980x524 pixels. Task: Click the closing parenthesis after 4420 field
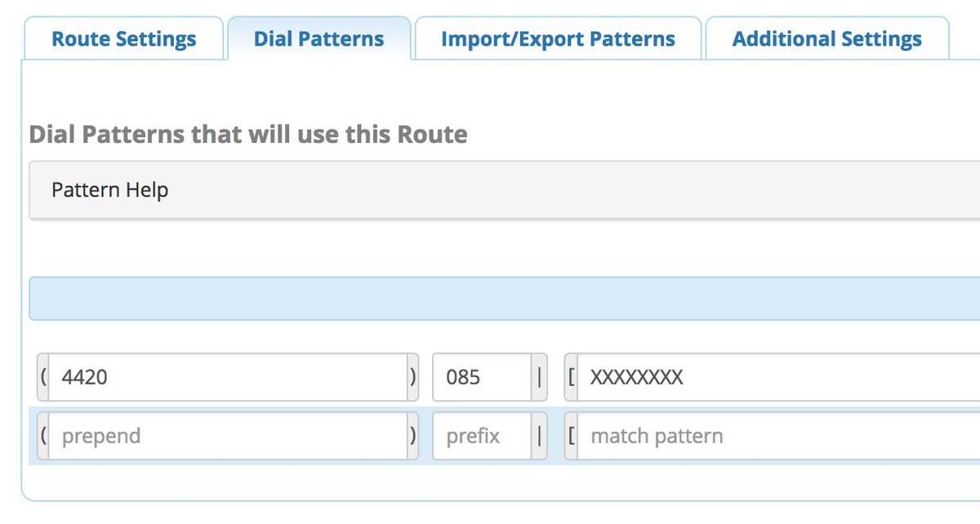413,377
